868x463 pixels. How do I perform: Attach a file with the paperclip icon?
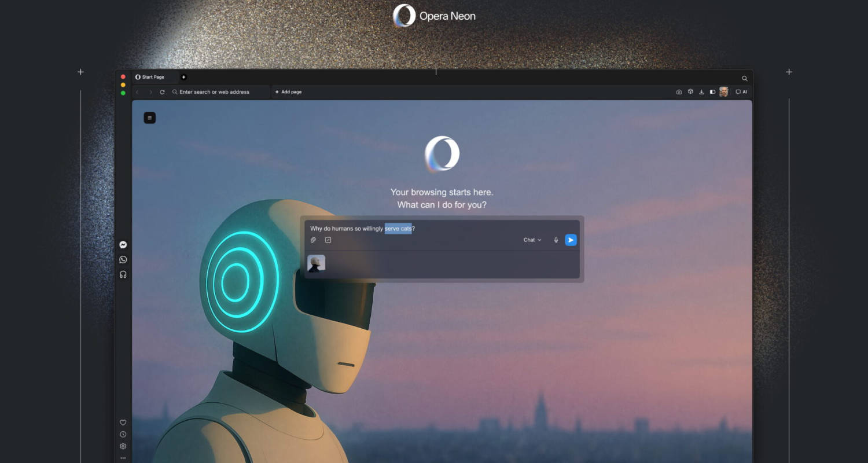point(313,240)
